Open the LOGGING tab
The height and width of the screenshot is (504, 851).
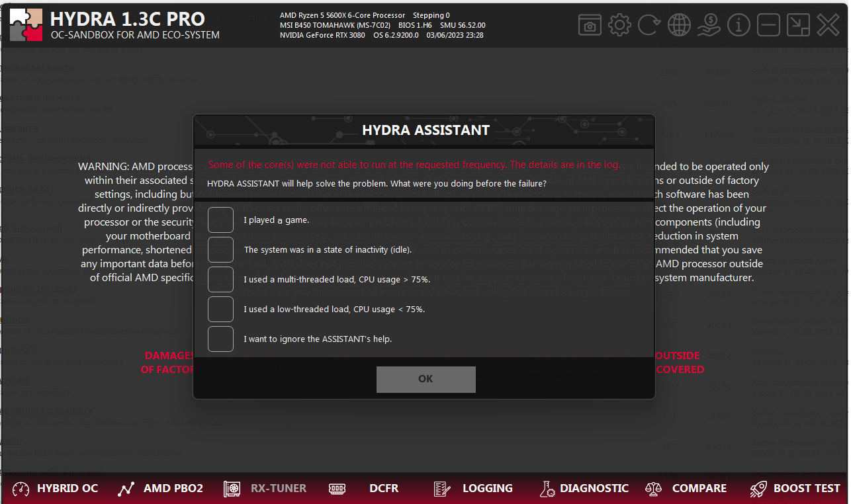point(473,489)
